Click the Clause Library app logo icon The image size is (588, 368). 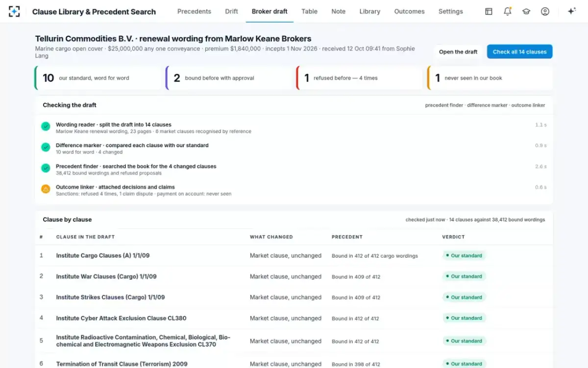[14, 11]
